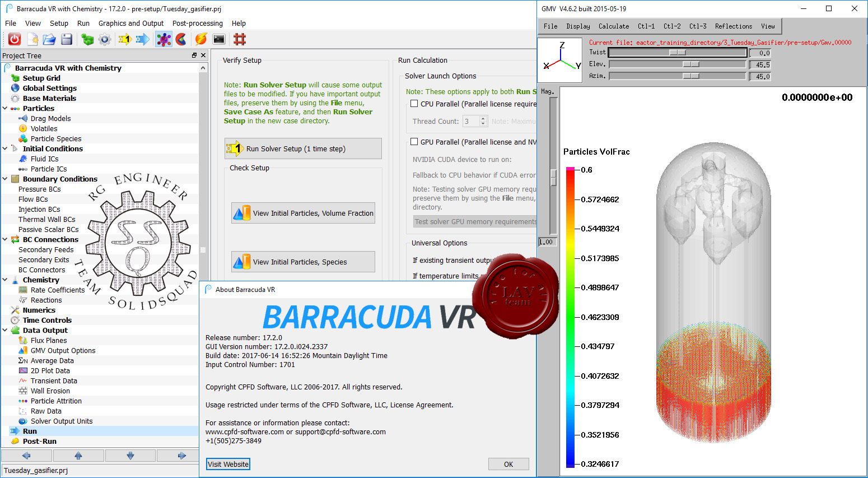Select GMV Output Options tree item
The height and width of the screenshot is (478, 868).
pyautogui.click(x=63, y=350)
